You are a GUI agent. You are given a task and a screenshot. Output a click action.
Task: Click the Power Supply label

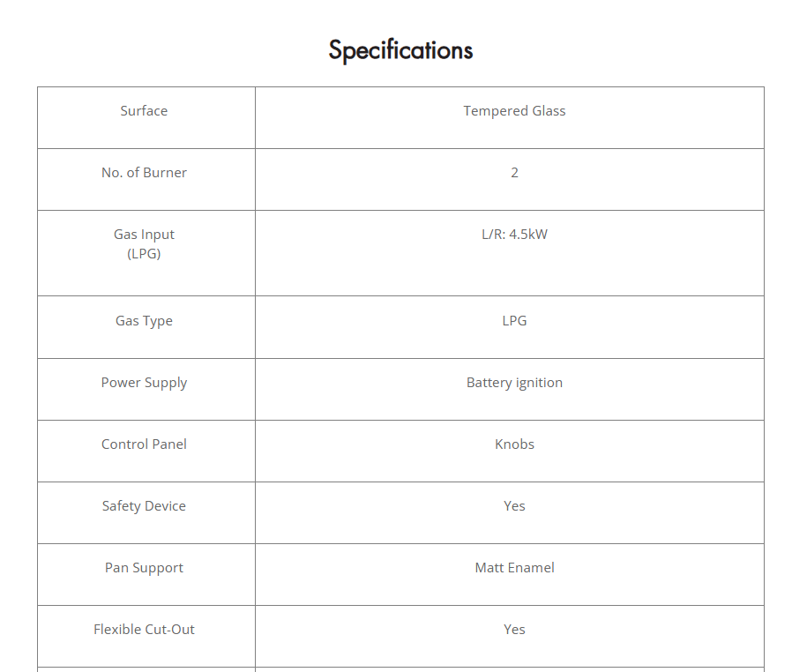pos(144,383)
